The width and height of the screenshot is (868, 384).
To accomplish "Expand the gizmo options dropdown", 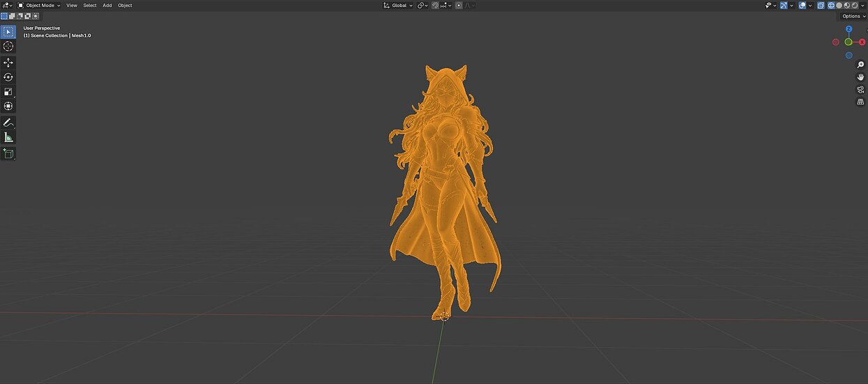I will click(792, 6).
